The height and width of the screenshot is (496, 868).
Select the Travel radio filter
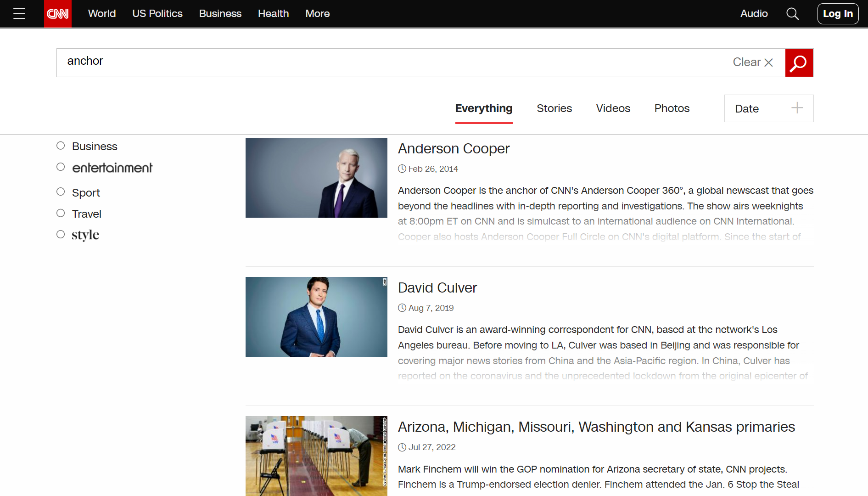click(x=61, y=213)
